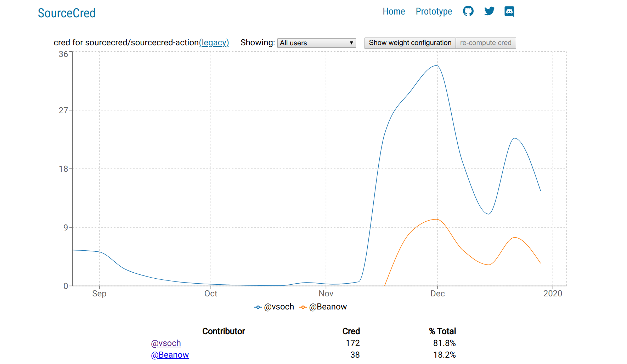Go to the Home page

(x=394, y=11)
